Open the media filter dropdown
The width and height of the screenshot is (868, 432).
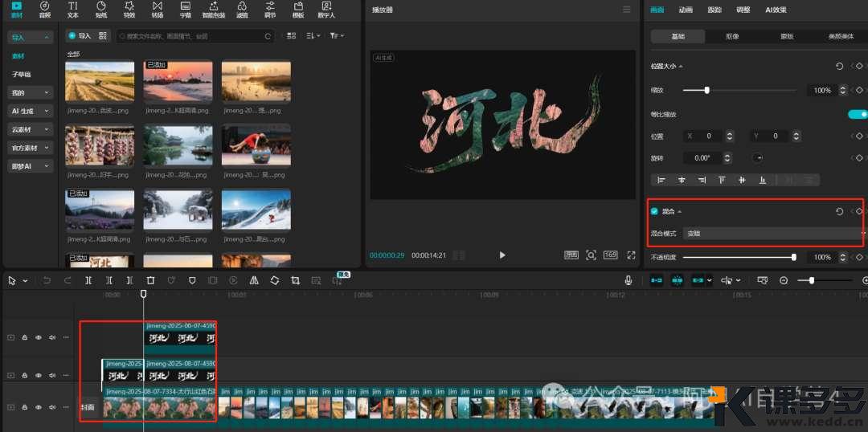337,35
